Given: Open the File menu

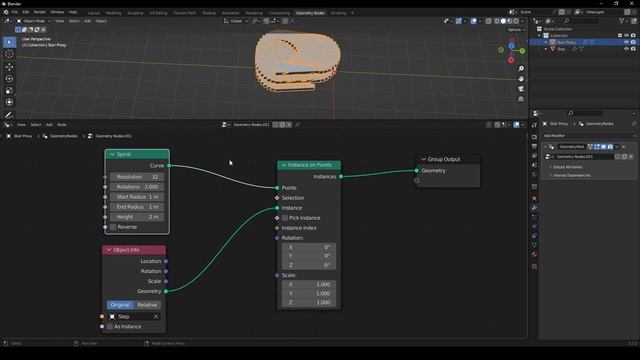Looking at the screenshot, I should [15, 12].
